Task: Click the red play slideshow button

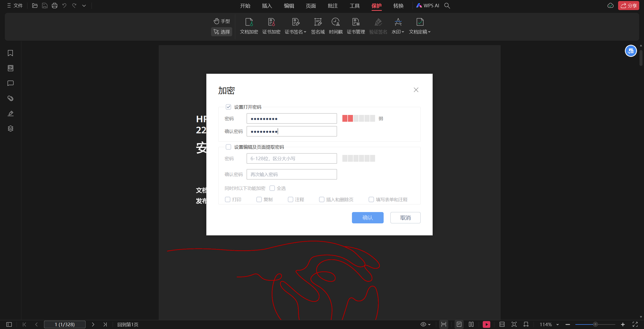Action: [486, 324]
